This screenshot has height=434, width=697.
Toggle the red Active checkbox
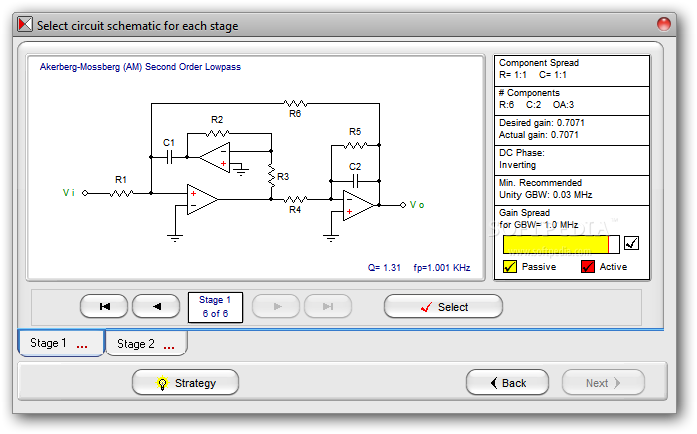(x=588, y=267)
